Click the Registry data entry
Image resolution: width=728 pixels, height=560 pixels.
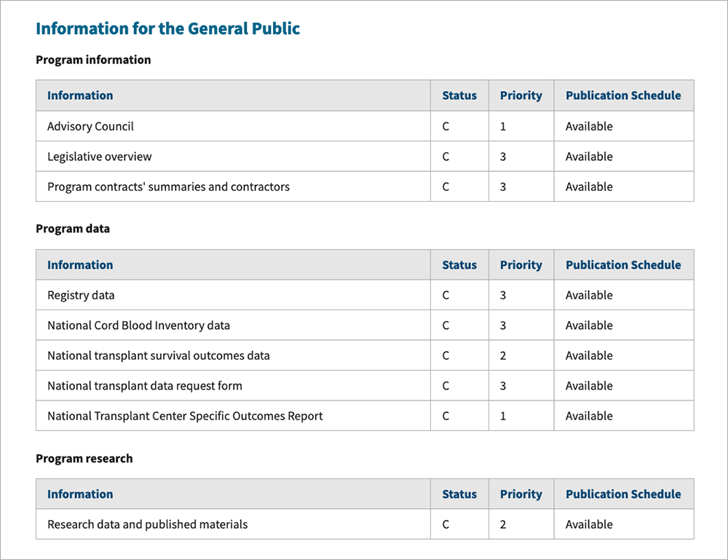[81, 296]
